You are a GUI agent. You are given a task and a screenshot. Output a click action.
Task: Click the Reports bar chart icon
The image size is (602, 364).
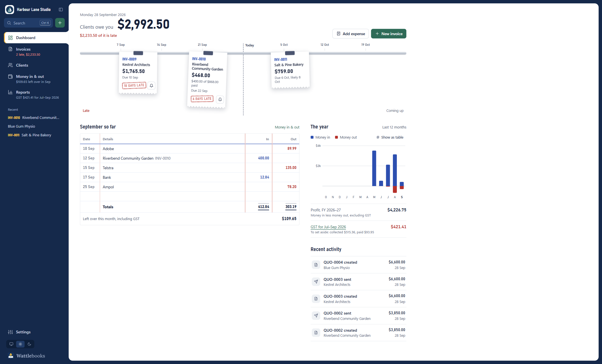point(10,92)
